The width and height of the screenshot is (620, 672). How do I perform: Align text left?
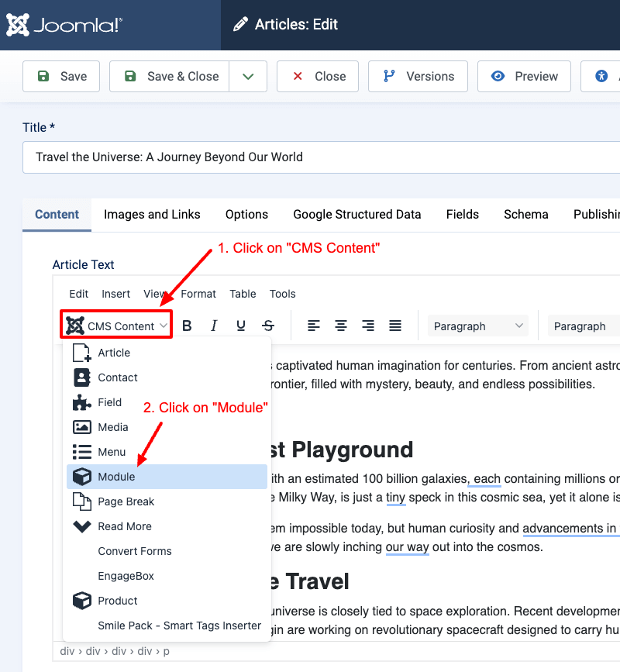[x=314, y=326]
